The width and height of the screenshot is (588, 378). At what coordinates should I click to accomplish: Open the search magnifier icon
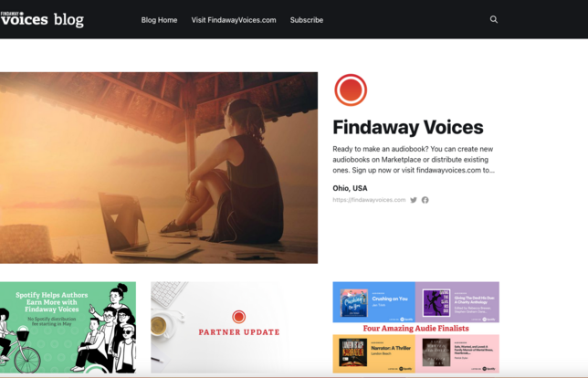[x=494, y=19]
